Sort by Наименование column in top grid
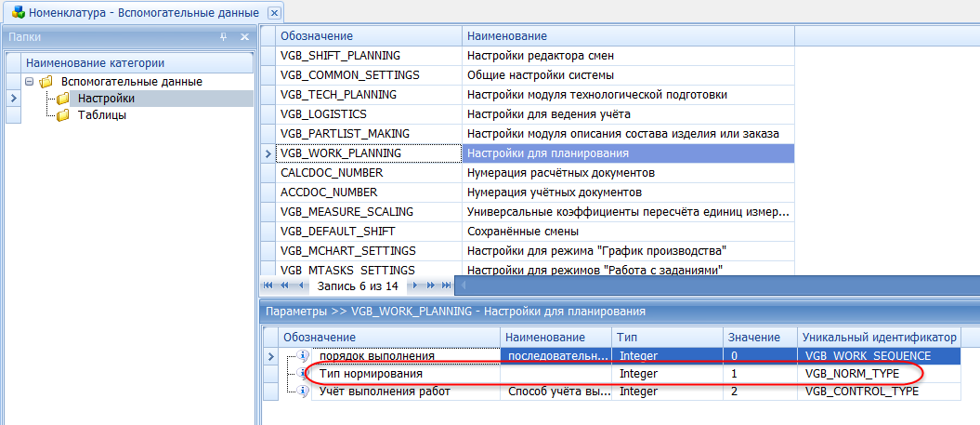This screenshot has height=425, width=980. (x=627, y=35)
